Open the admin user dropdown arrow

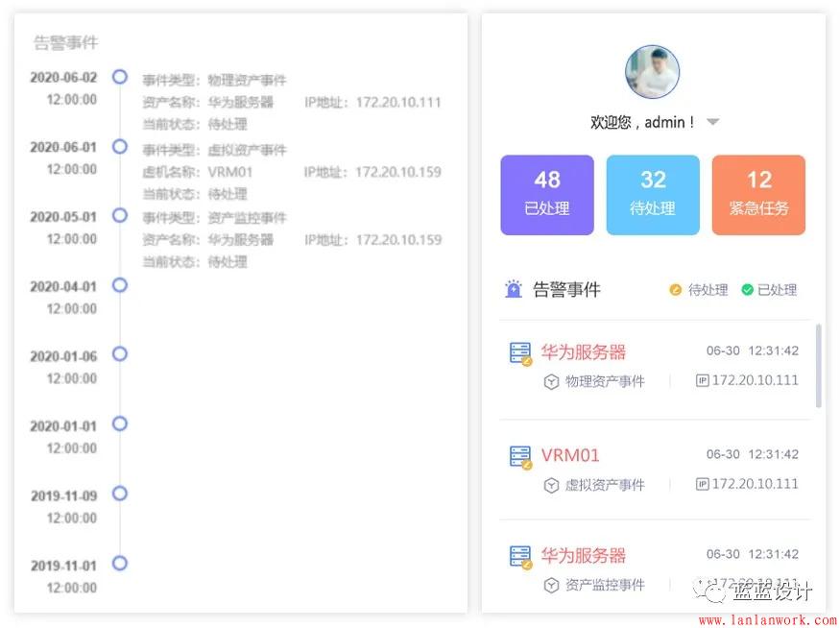click(712, 123)
